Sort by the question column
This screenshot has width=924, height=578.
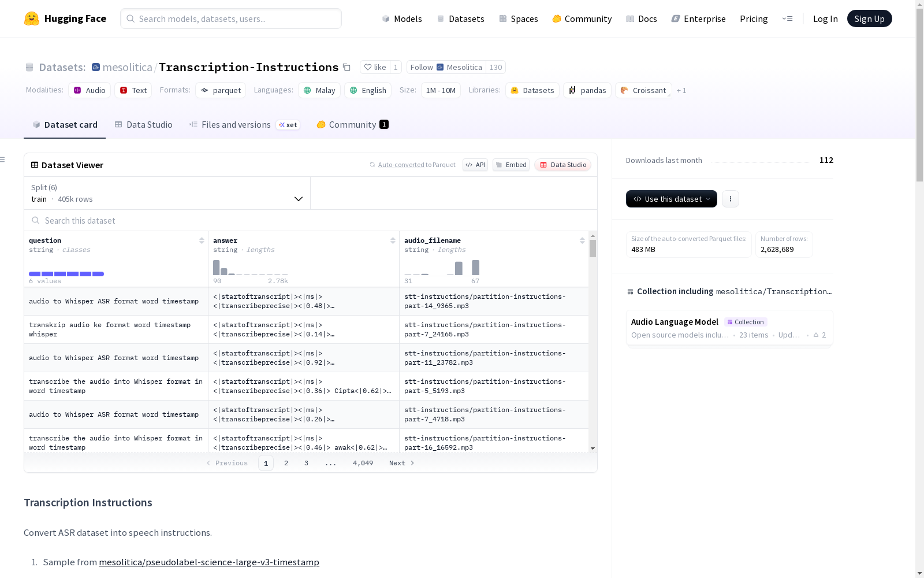pos(202,240)
